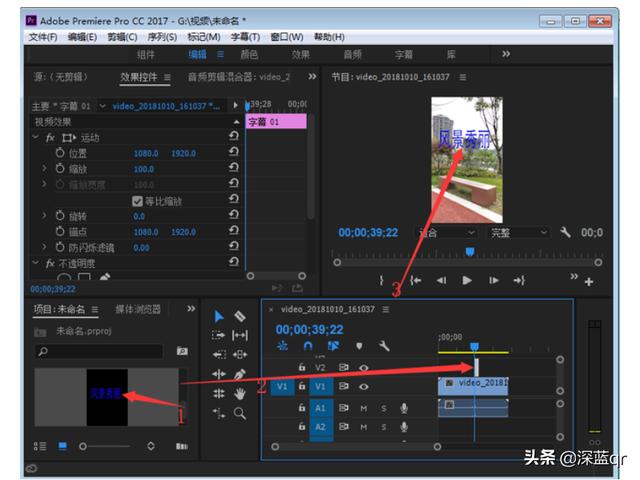Open the Title (字幕) menu
Image resolution: width=640 pixels, height=480 pixels.
[x=245, y=37]
